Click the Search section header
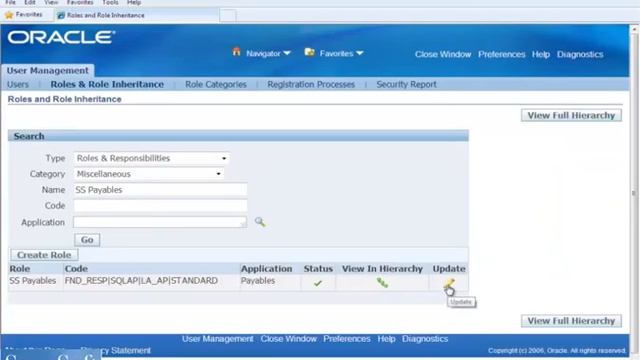This screenshot has width=640, height=360. (x=238, y=136)
